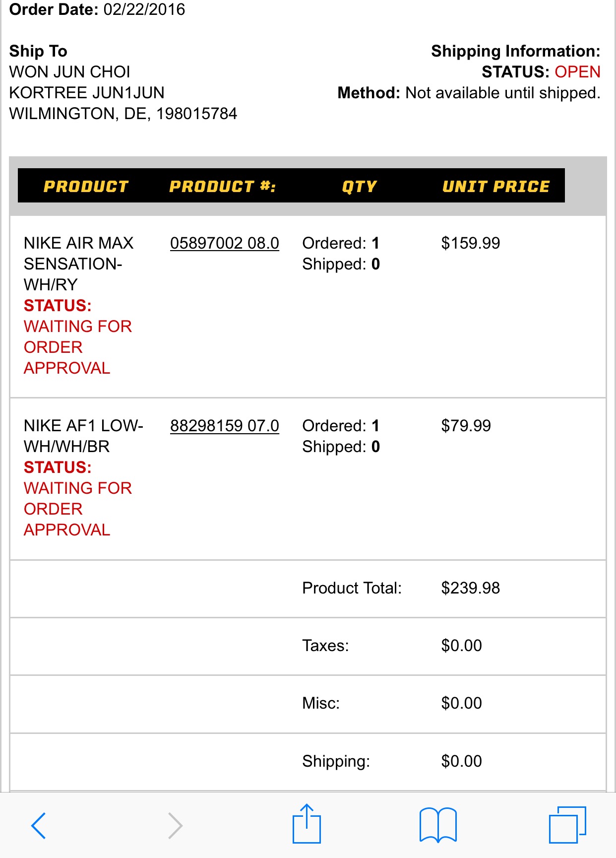Click the Ship To heading
This screenshot has height=858, width=616.
(38, 51)
